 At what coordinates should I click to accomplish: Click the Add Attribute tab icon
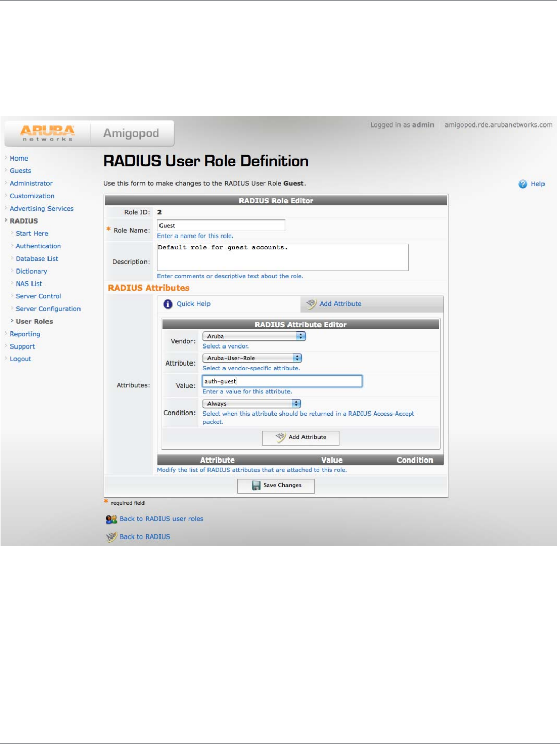(311, 304)
